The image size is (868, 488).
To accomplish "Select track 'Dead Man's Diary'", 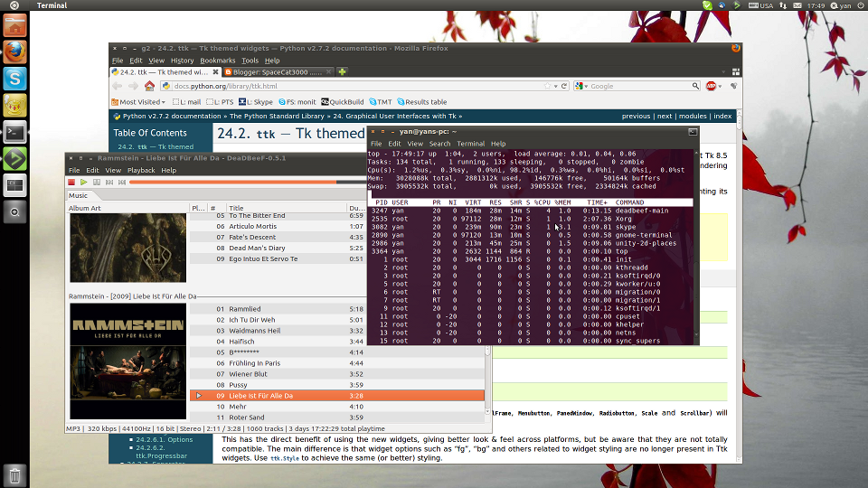I will pos(278,248).
